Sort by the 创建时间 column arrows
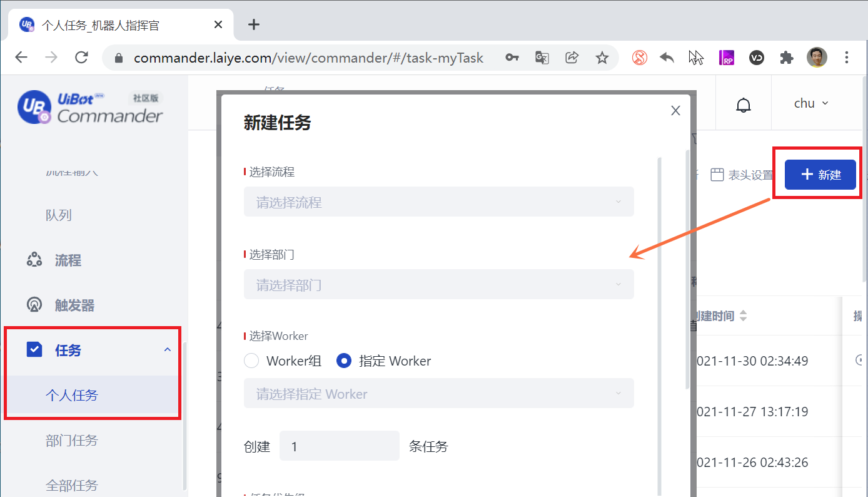The height and width of the screenshot is (497, 868). click(x=743, y=316)
